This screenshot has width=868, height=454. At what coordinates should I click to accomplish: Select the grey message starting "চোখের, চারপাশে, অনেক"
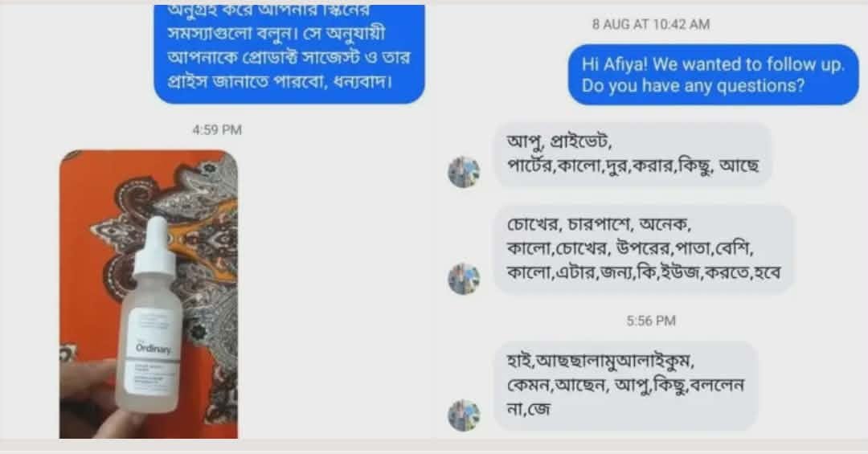[x=644, y=249]
